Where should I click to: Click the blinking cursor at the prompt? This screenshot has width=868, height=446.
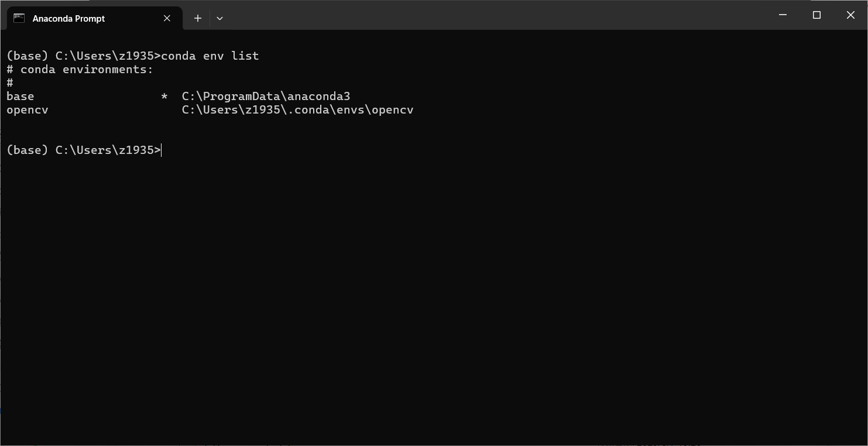pos(162,150)
